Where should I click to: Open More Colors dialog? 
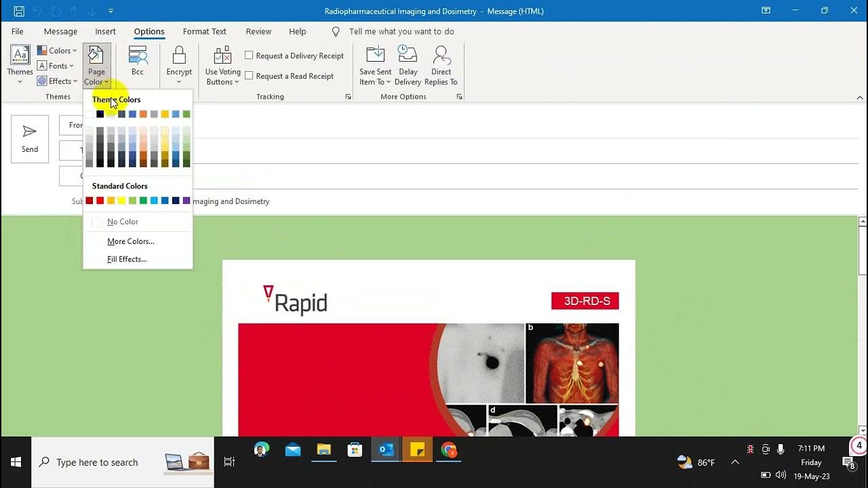[x=138, y=241]
